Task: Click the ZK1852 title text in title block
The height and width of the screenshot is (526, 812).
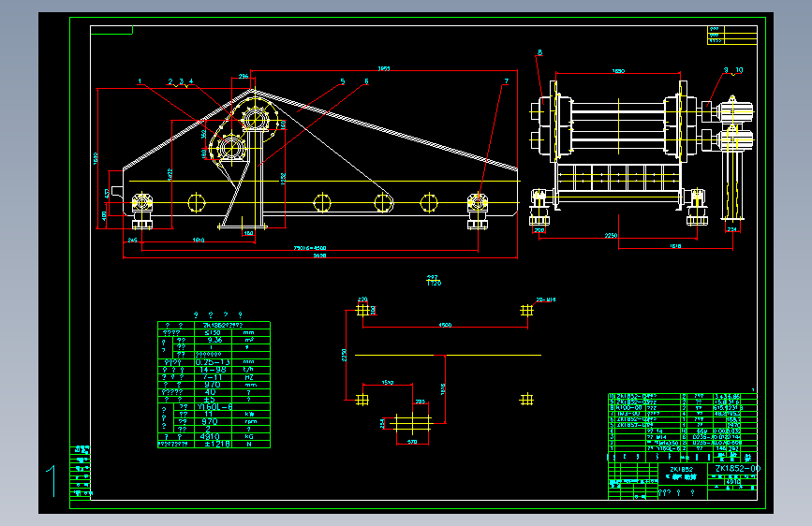Action: pos(682,470)
